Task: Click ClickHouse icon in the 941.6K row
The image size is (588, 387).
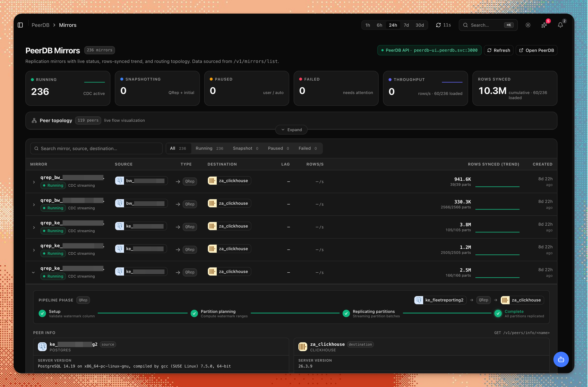Action: (x=212, y=181)
